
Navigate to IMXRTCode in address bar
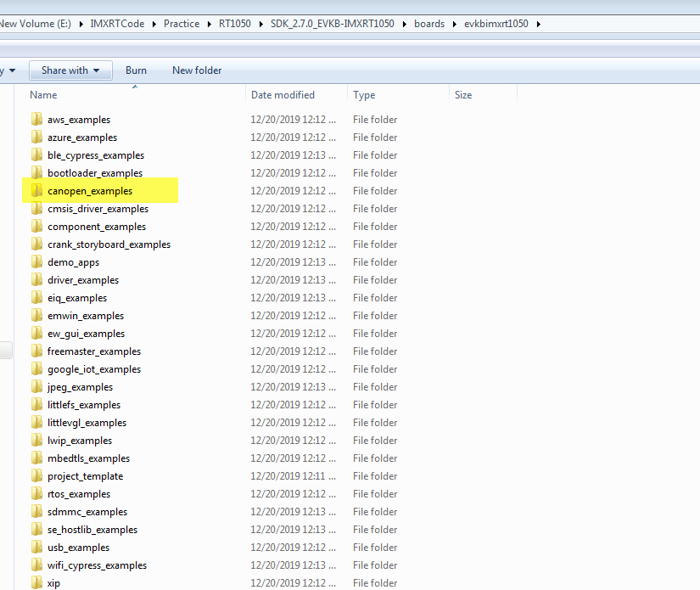(117, 24)
